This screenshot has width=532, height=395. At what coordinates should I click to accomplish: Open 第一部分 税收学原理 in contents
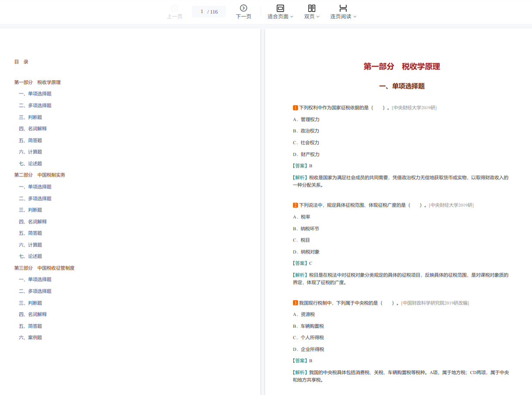click(38, 82)
